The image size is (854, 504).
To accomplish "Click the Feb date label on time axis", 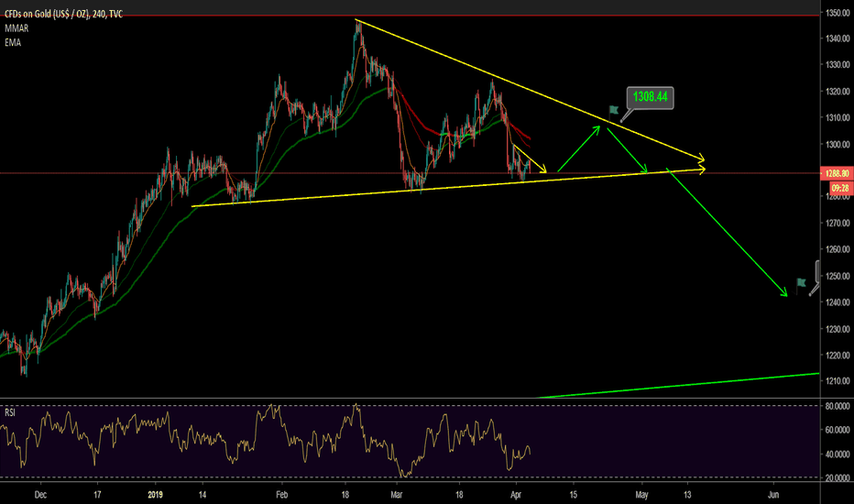I will pyautogui.click(x=281, y=495).
